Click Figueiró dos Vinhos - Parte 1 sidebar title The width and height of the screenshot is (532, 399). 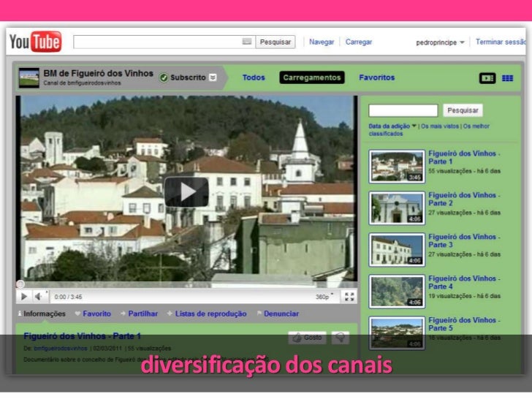(464, 157)
